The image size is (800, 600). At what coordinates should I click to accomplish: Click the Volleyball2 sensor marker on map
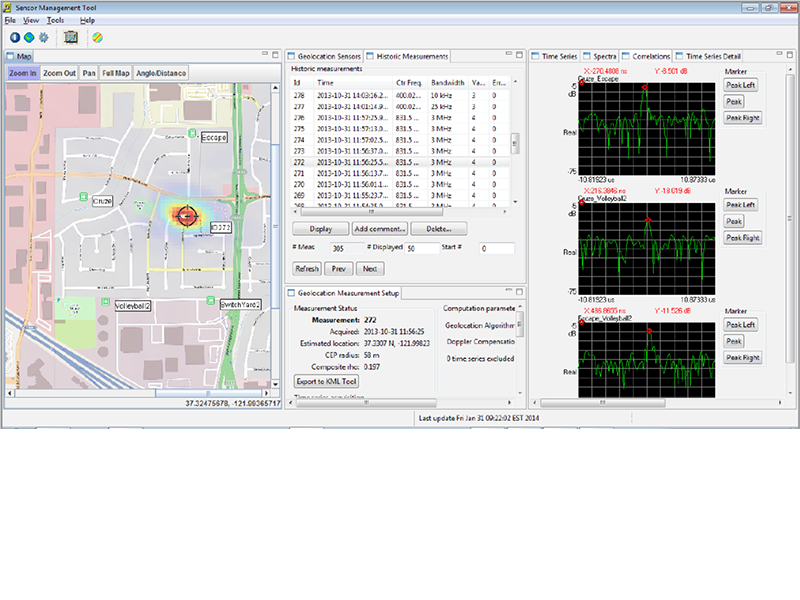pos(106,302)
